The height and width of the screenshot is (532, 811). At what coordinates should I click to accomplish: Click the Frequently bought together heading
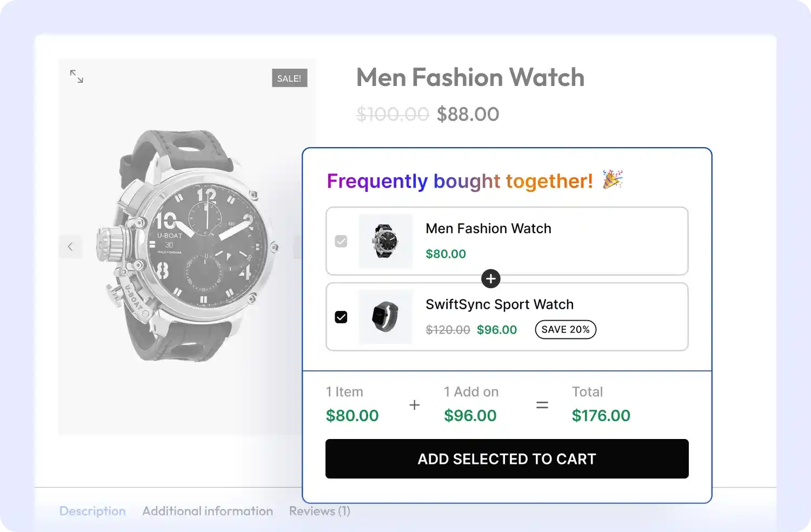(460, 181)
